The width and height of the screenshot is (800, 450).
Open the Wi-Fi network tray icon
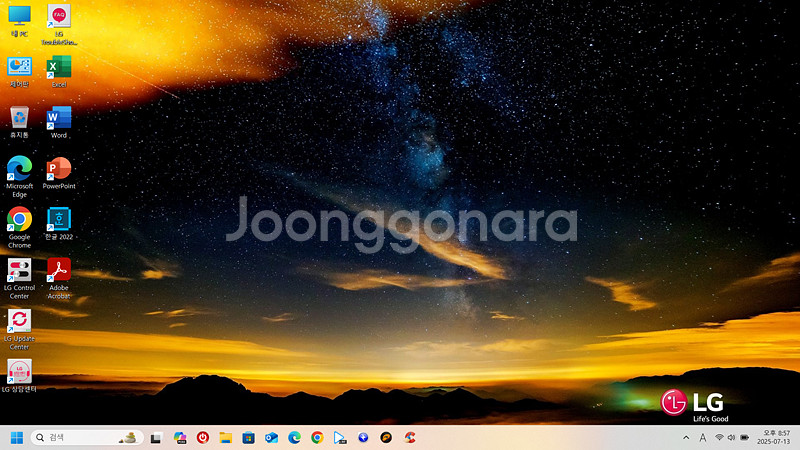(719, 438)
